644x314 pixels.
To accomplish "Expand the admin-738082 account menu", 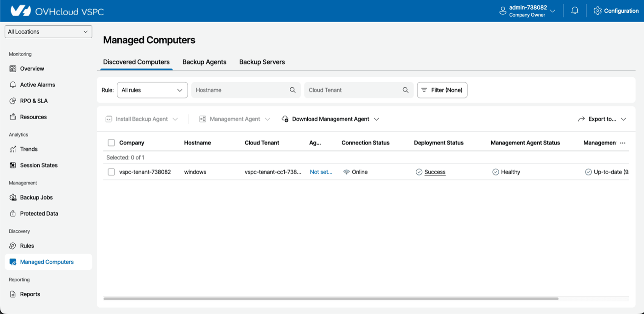I will coord(553,11).
